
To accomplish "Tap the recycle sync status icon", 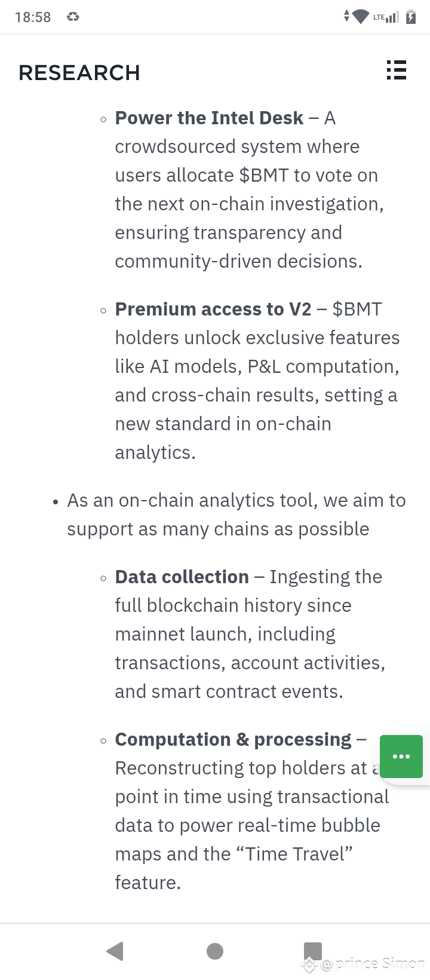I will pos(73,17).
